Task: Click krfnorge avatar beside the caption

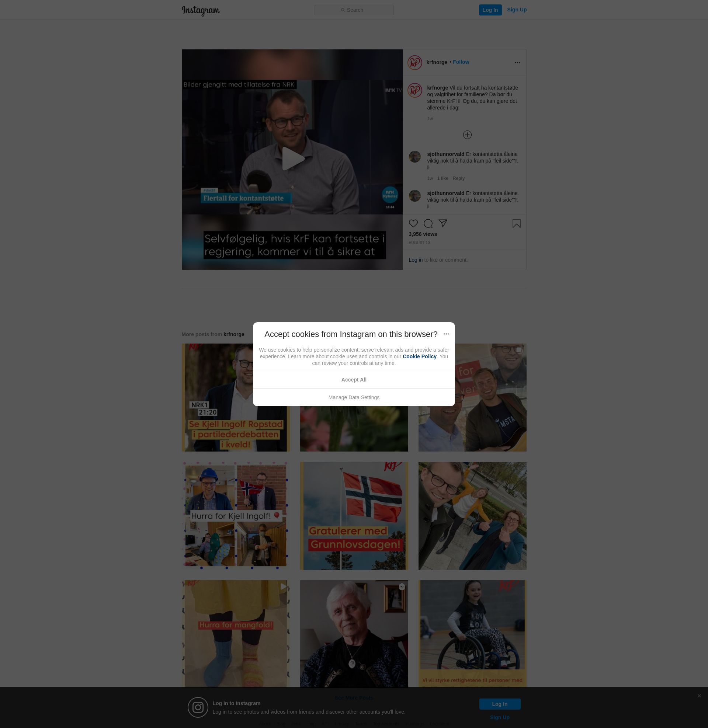Action: [x=414, y=90]
